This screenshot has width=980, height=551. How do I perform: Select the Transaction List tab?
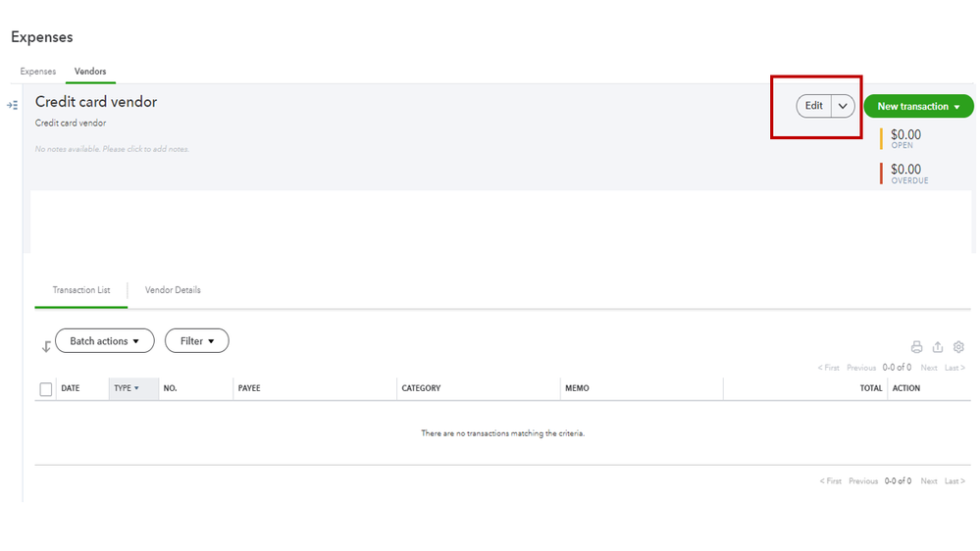[81, 290]
